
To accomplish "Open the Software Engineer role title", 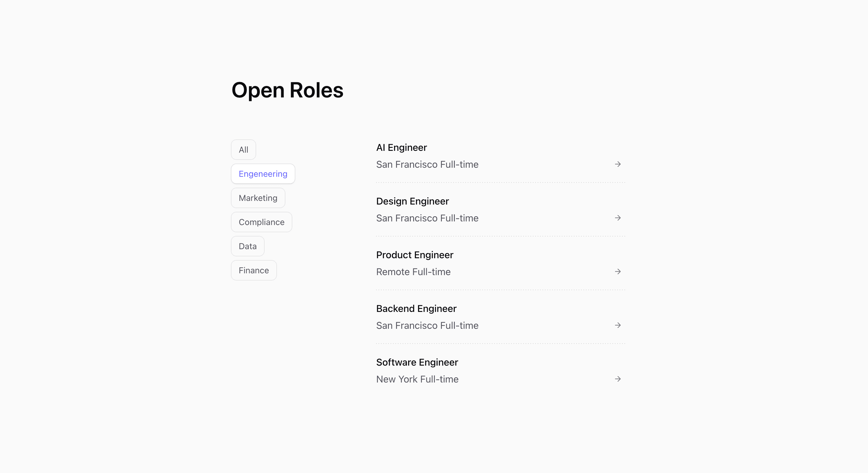I will coord(417,362).
